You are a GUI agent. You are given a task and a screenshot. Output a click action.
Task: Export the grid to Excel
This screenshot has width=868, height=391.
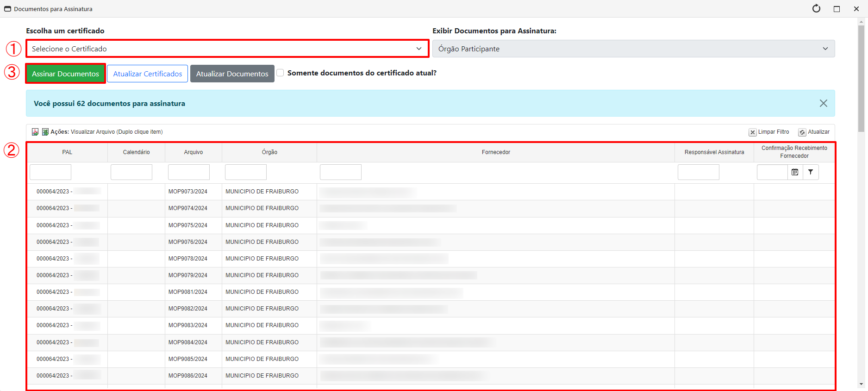tap(45, 132)
